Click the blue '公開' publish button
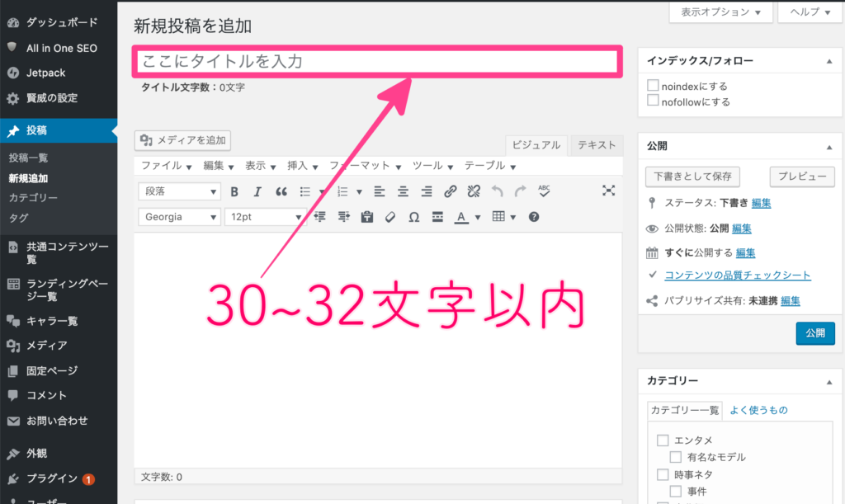Viewport: 845px width, 504px height. click(x=815, y=333)
